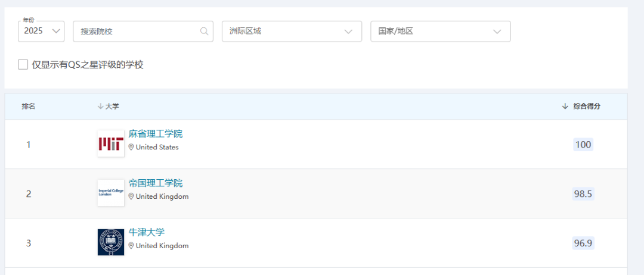Open the 麻省理工学院 link
Image resolution: width=644 pixels, height=275 pixels.
click(156, 133)
